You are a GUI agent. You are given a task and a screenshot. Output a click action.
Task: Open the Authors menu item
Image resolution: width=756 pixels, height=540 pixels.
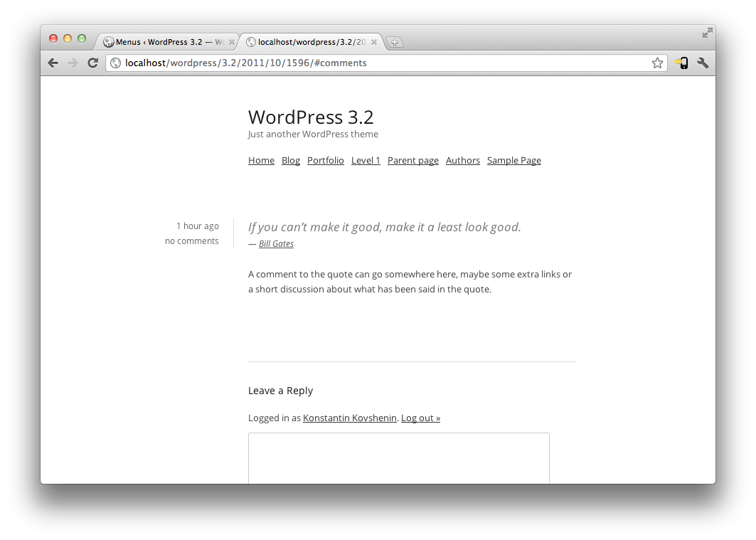click(463, 161)
